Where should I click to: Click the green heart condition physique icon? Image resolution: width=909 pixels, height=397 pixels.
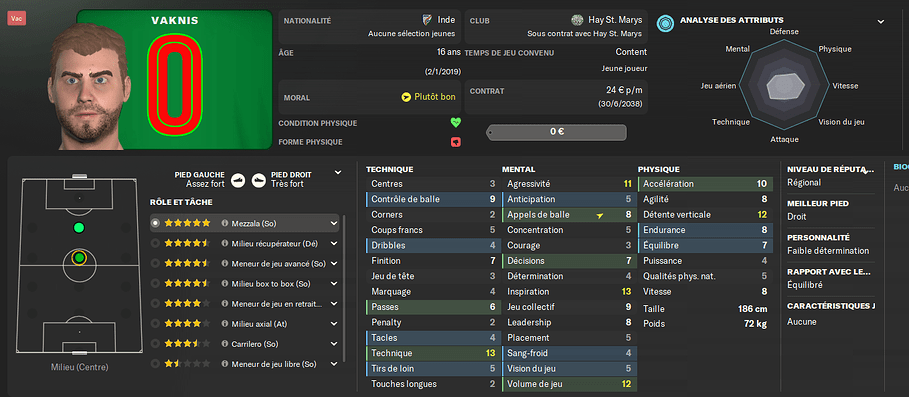click(x=456, y=123)
